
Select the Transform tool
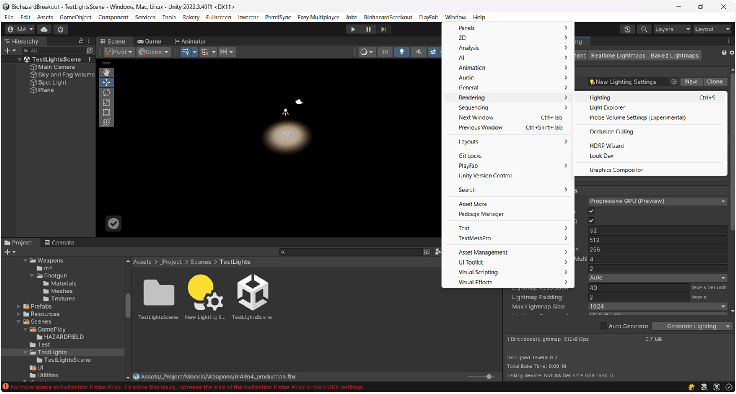107,122
